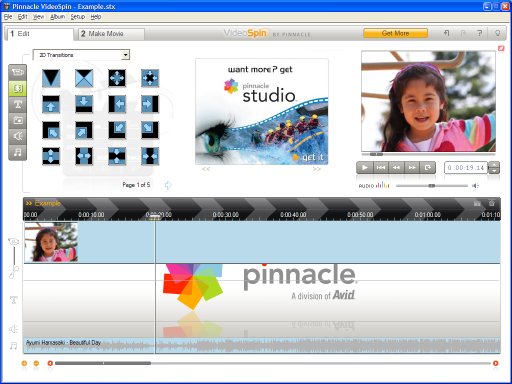Open the Setup menu
The height and width of the screenshot is (384, 512).
click(x=78, y=17)
